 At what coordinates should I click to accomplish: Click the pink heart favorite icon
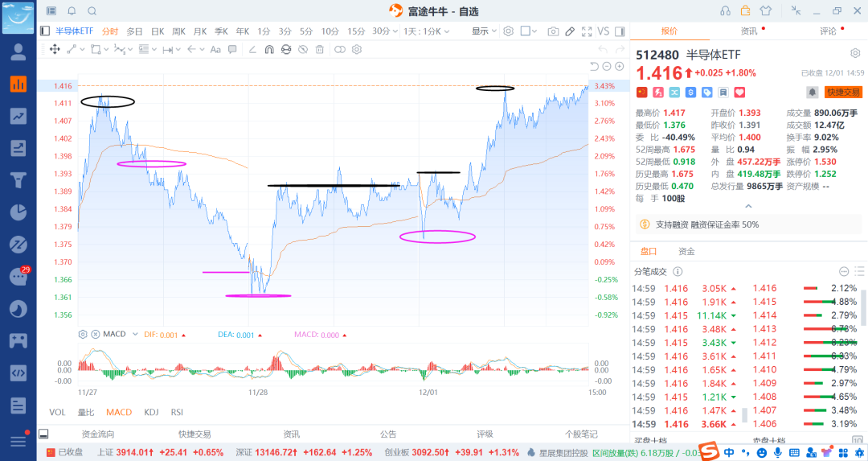(739, 93)
